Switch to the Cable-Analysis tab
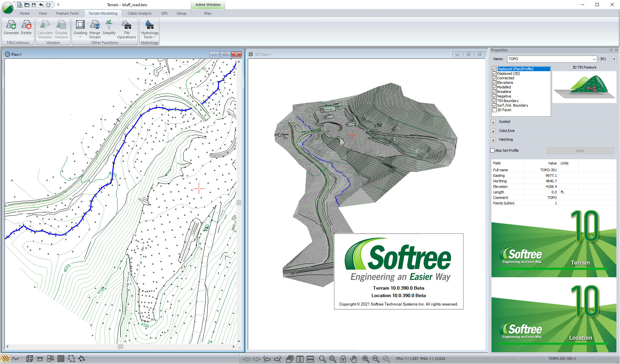The image size is (620, 364). click(x=140, y=13)
